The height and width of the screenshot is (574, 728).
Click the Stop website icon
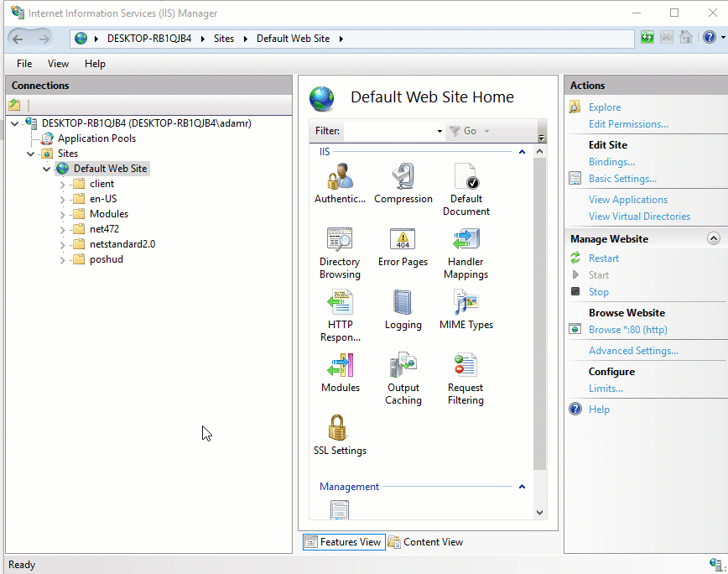tap(575, 292)
